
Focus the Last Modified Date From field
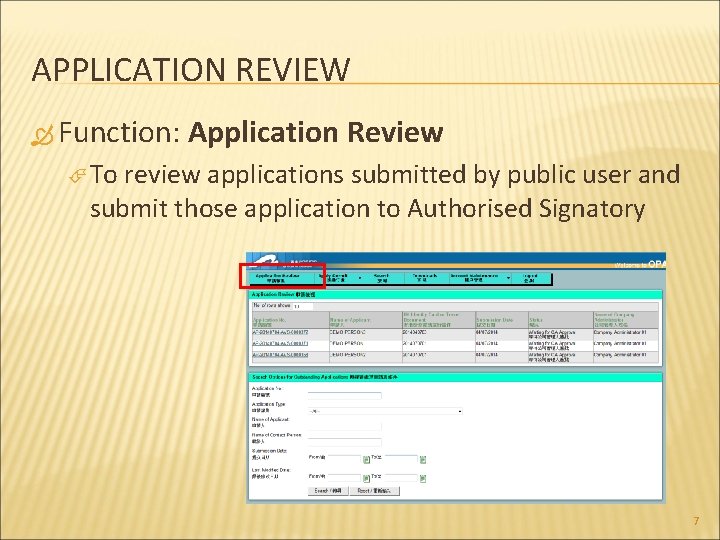pyautogui.click(x=345, y=478)
